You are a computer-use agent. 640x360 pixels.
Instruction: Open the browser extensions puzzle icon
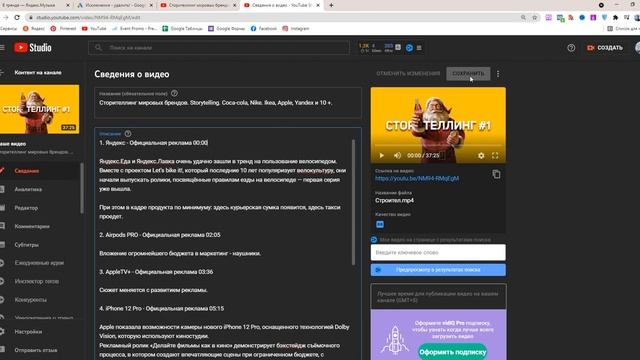click(x=616, y=18)
